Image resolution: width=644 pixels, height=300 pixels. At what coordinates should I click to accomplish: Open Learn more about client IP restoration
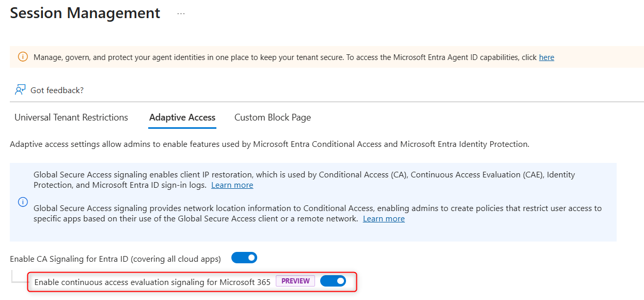coord(232,185)
